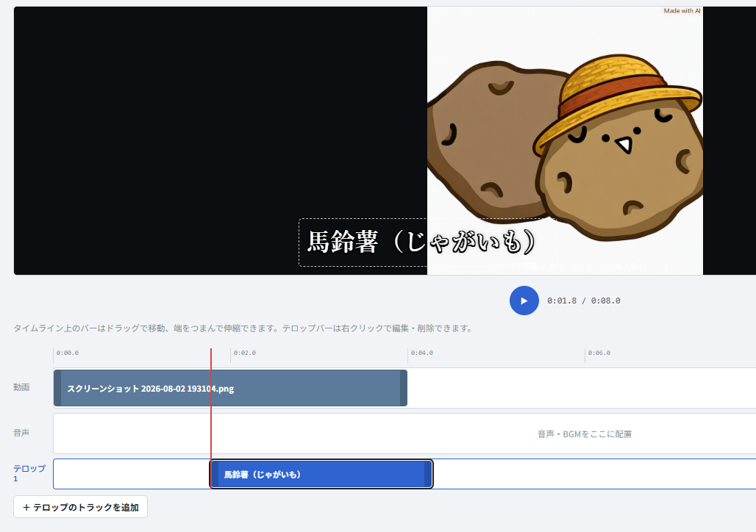The height and width of the screenshot is (532, 756).
Task: Click the 0:00.0 timeline ruler mark
Action: click(x=68, y=353)
